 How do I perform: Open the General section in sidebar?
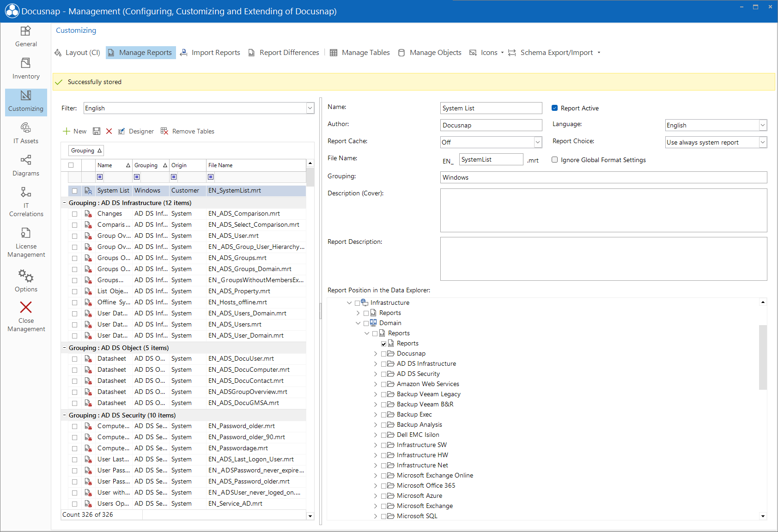click(x=26, y=37)
